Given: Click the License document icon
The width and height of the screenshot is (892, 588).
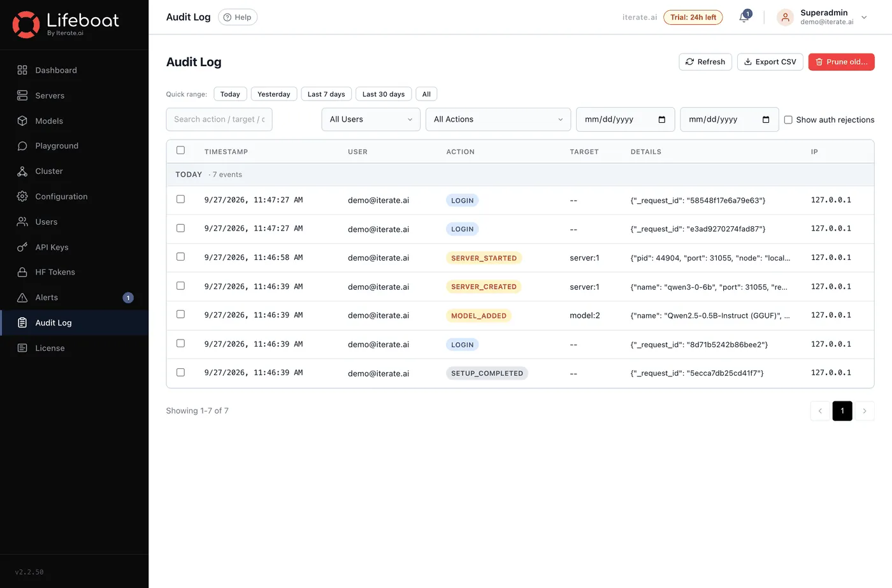Looking at the screenshot, I should tap(22, 348).
